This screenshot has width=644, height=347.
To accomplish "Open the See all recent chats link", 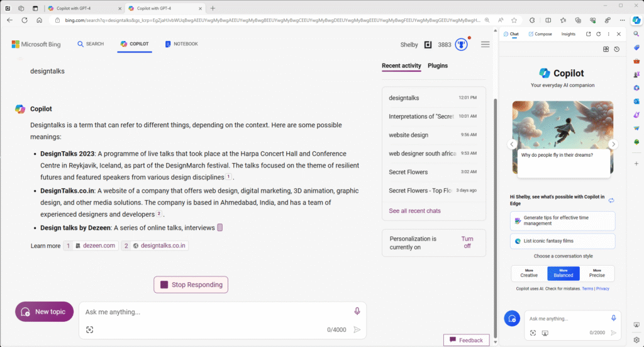I will point(414,210).
